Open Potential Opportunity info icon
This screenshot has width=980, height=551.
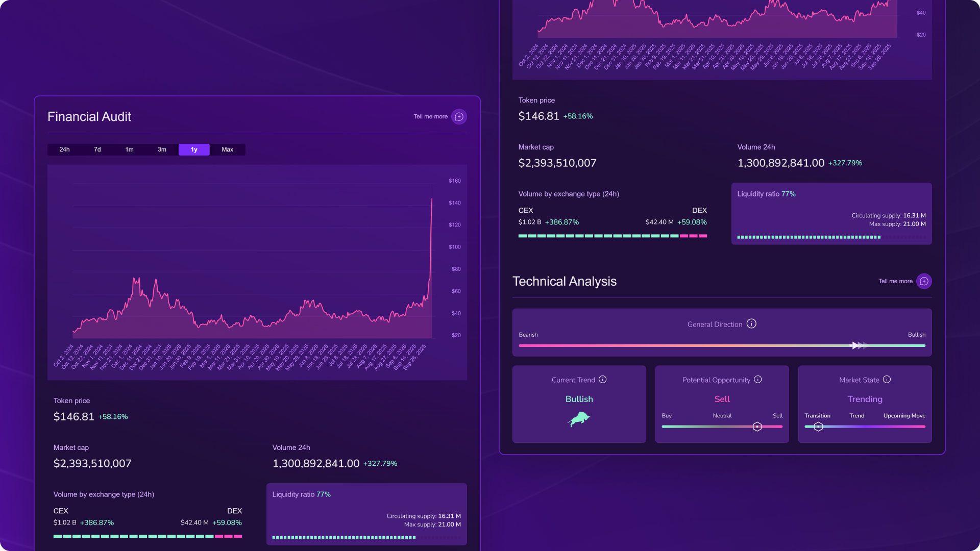pyautogui.click(x=758, y=380)
